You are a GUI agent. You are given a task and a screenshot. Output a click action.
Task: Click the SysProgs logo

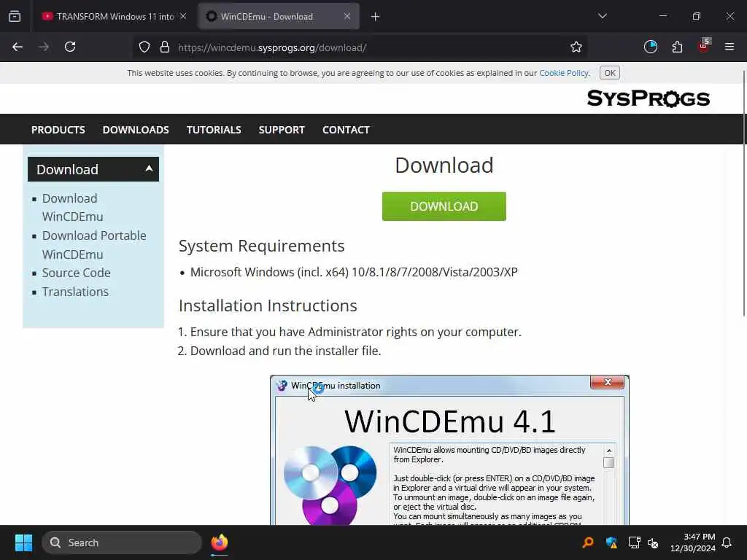pyautogui.click(x=649, y=98)
